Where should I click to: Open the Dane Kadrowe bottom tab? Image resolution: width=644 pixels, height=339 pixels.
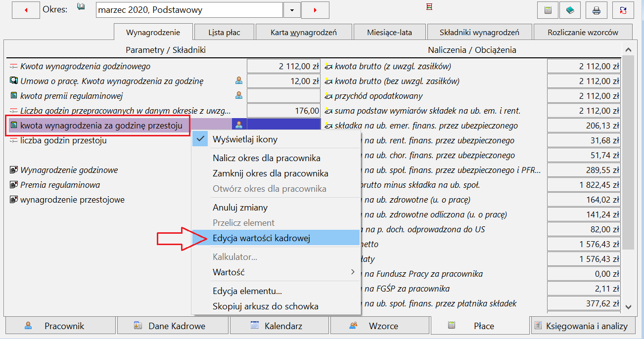pos(173,326)
